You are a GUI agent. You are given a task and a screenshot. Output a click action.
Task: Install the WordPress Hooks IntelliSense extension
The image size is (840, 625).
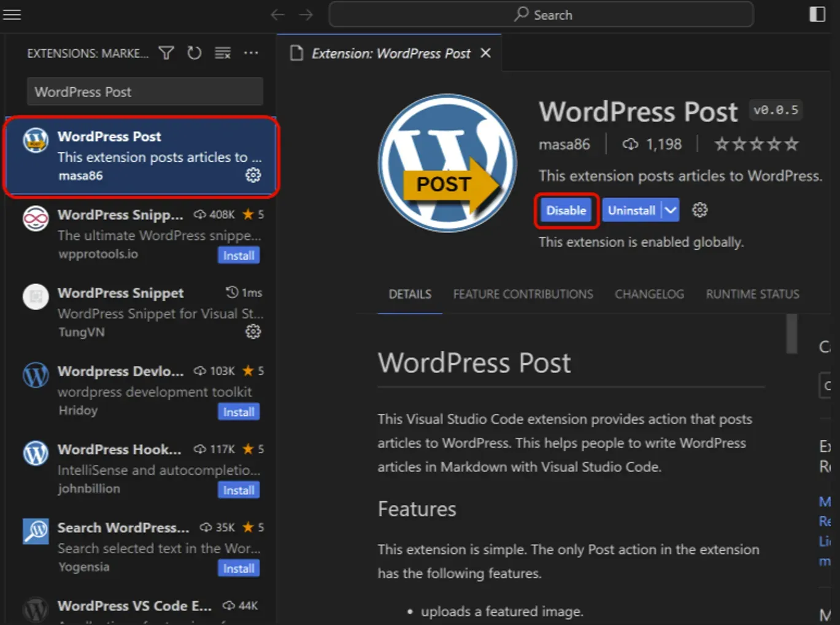coord(239,489)
